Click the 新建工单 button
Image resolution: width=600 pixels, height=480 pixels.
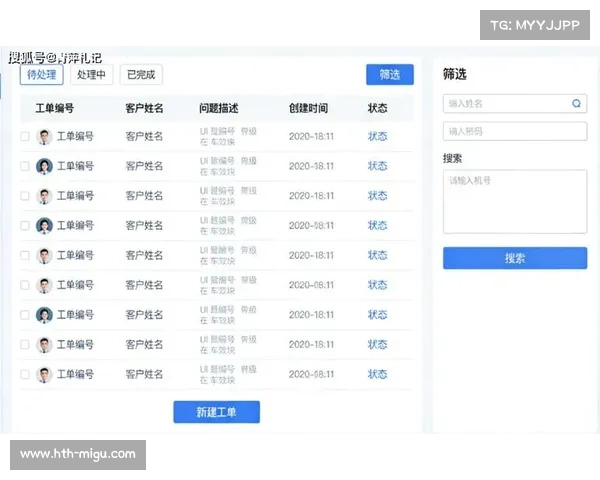tap(217, 412)
